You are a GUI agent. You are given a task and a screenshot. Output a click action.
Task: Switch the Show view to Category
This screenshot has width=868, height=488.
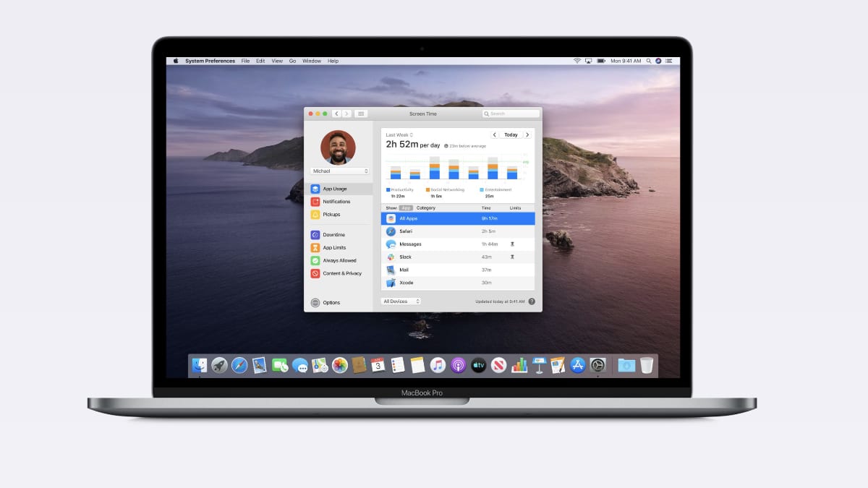426,208
